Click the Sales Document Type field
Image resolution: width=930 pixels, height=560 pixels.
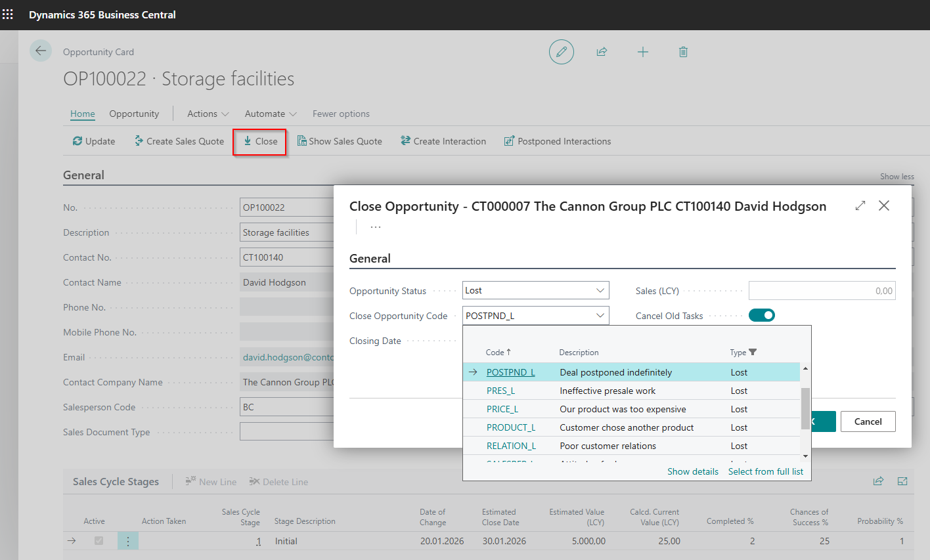pos(287,432)
